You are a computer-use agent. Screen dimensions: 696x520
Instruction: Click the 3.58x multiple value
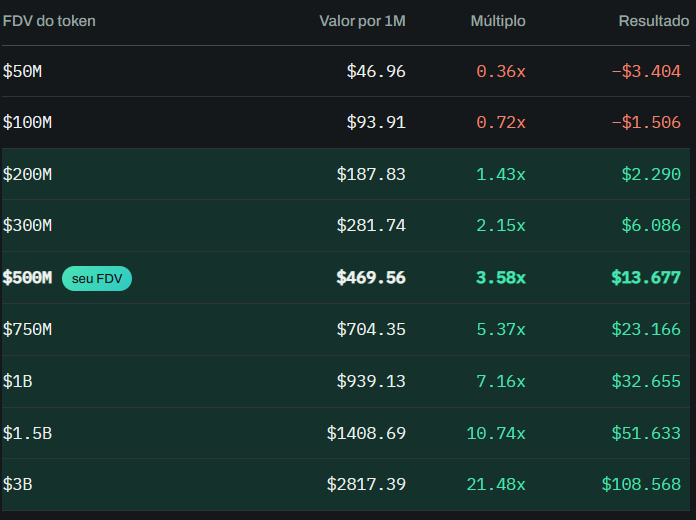coord(501,278)
